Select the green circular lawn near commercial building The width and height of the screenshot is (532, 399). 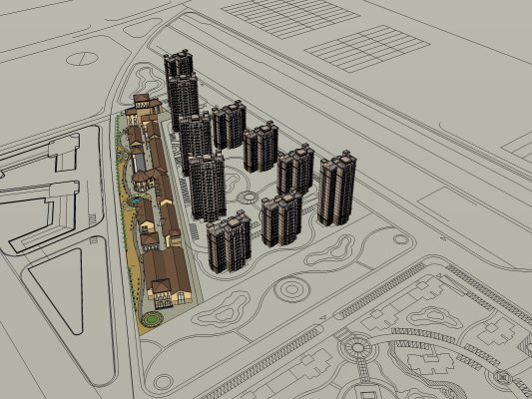152,318
